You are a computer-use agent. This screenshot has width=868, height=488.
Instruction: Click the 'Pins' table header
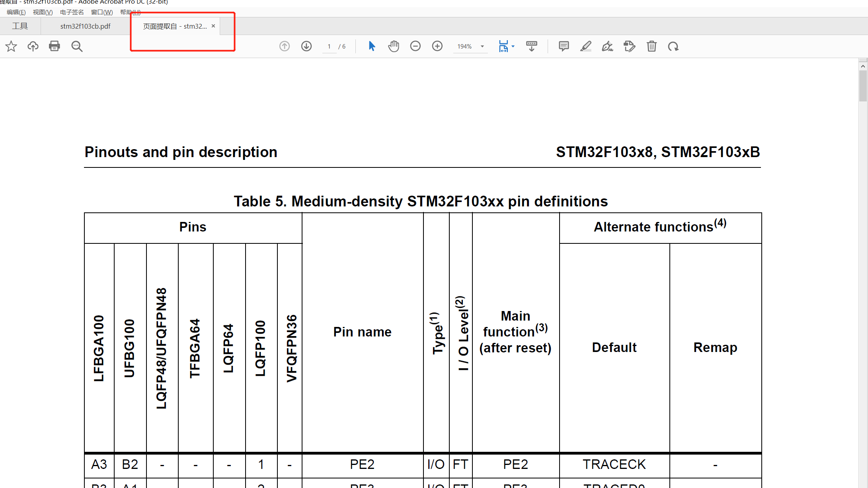(x=193, y=227)
